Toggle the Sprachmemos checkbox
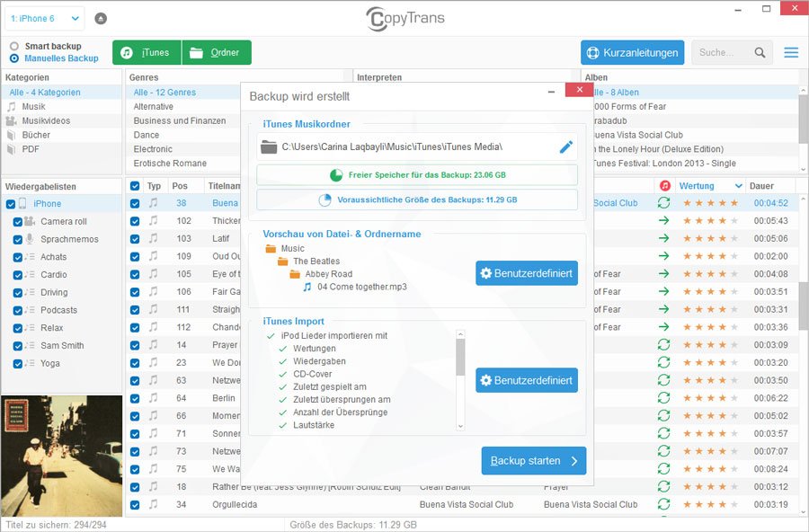This screenshot has width=809, height=532. (18, 240)
